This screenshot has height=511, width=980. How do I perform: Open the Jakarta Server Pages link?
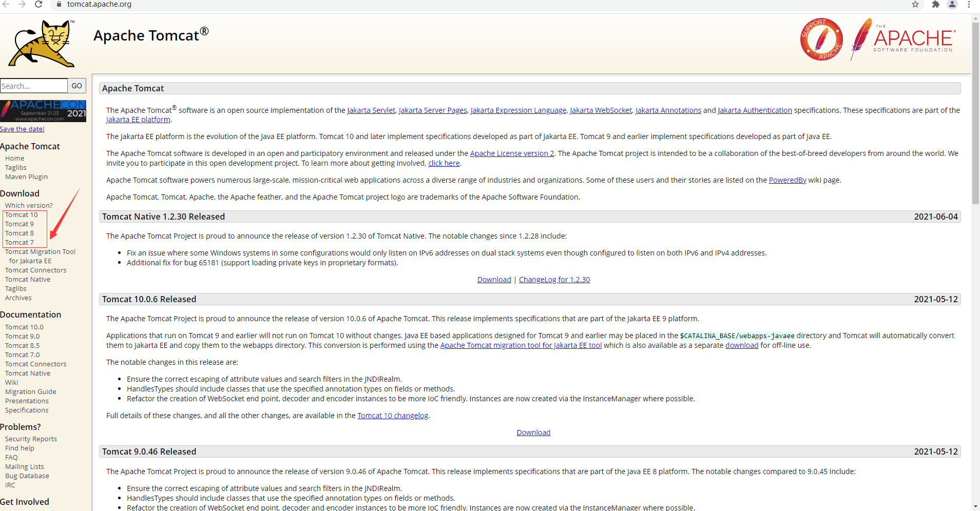pos(433,110)
